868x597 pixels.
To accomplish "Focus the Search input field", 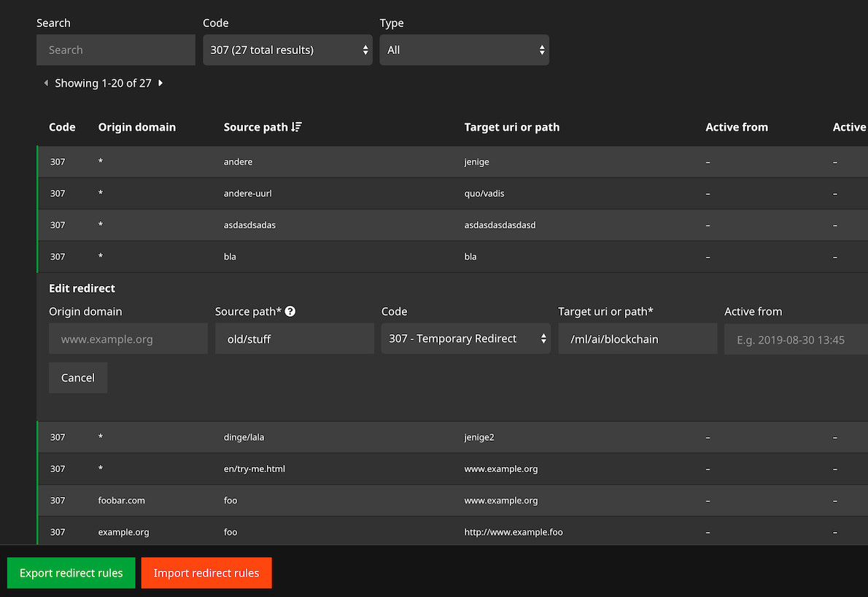I will (x=116, y=50).
